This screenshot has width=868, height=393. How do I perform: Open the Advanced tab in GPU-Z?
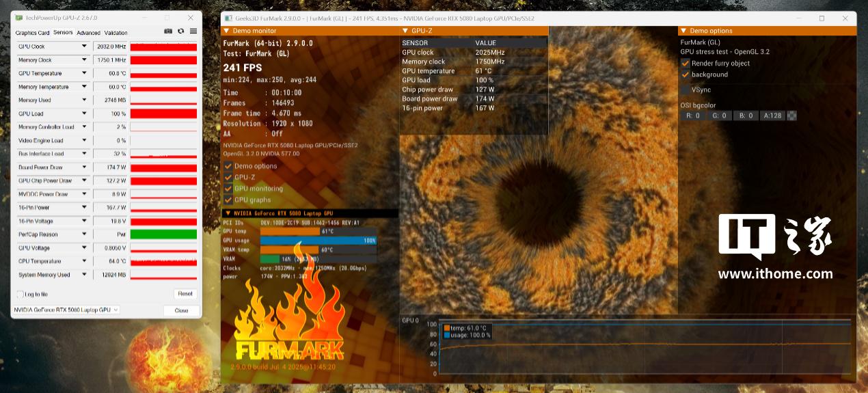click(88, 33)
